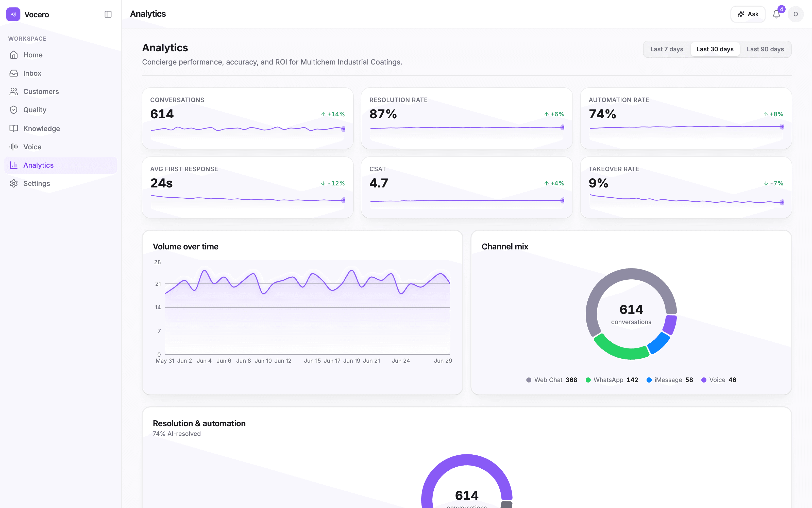Click the Ask button
Screen dimensions: 812x508
pos(748,14)
